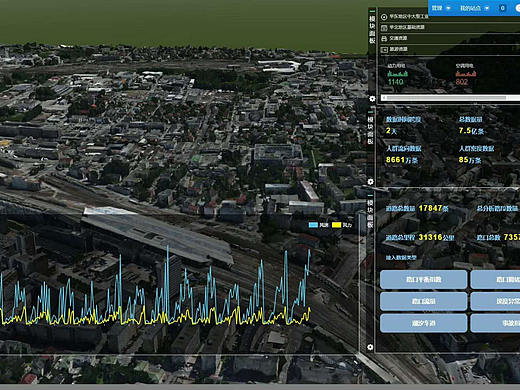Click the round avatar icon at the top-right edge
This screenshot has height=390, width=520.
point(518,8)
